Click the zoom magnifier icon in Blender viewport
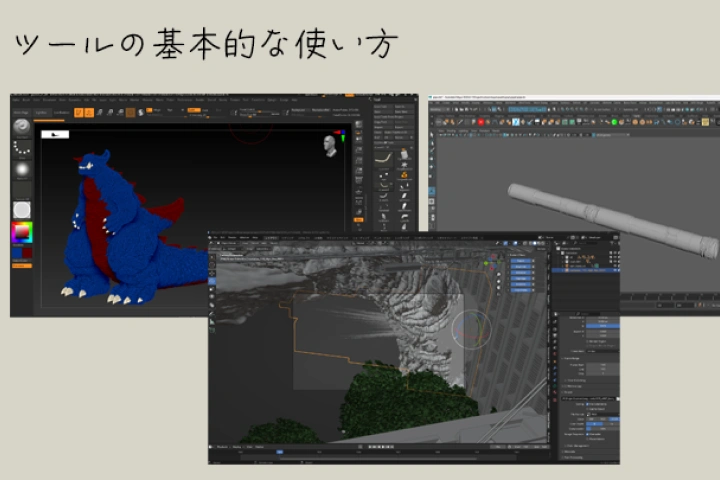Screen dimensions: 720x480 coord(499,275)
